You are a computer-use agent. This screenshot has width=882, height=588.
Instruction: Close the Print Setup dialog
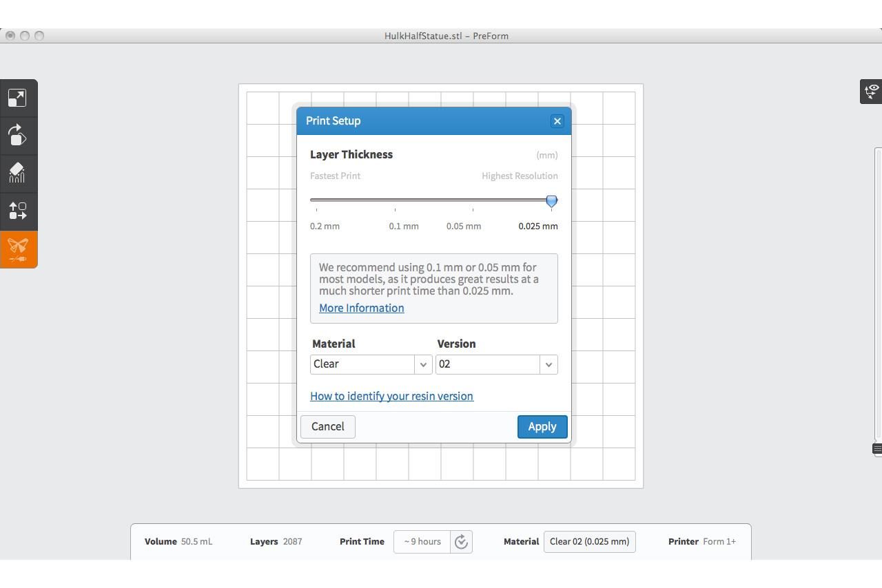coord(557,121)
